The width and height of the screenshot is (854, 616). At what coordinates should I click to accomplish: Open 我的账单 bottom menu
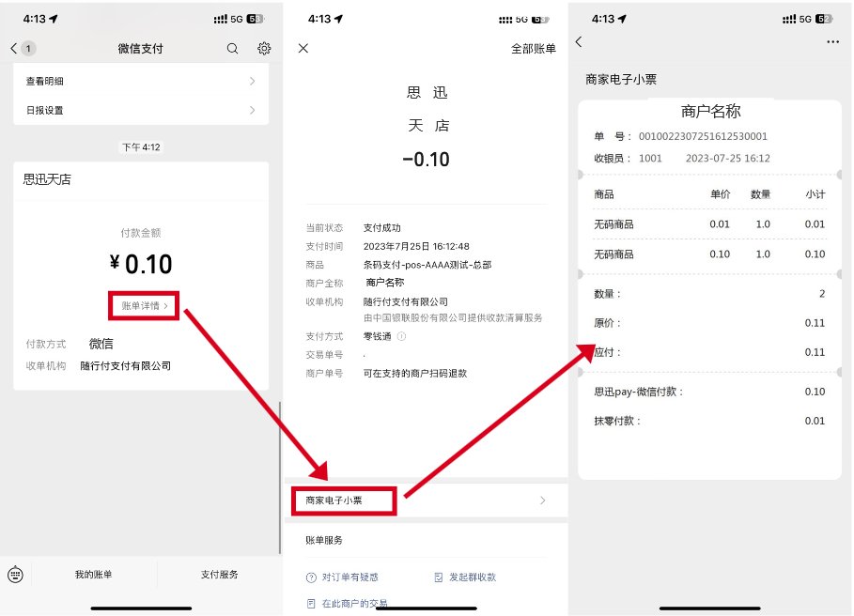94,574
